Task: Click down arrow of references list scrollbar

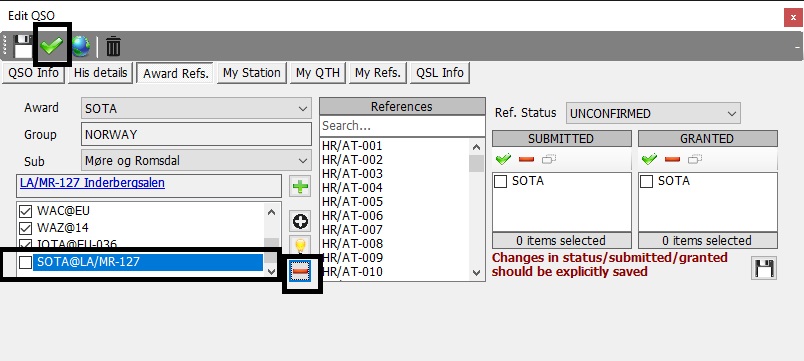Action: [x=476, y=273]
